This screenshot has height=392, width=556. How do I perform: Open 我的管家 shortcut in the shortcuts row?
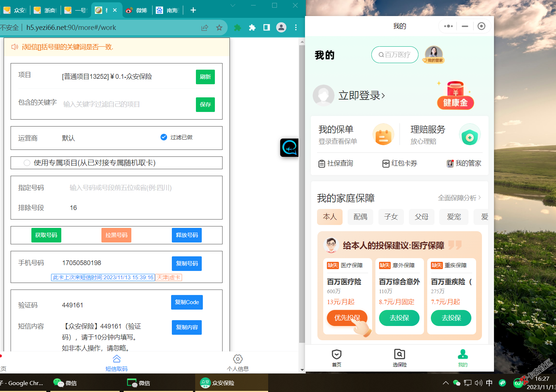(x=464, y=163)
